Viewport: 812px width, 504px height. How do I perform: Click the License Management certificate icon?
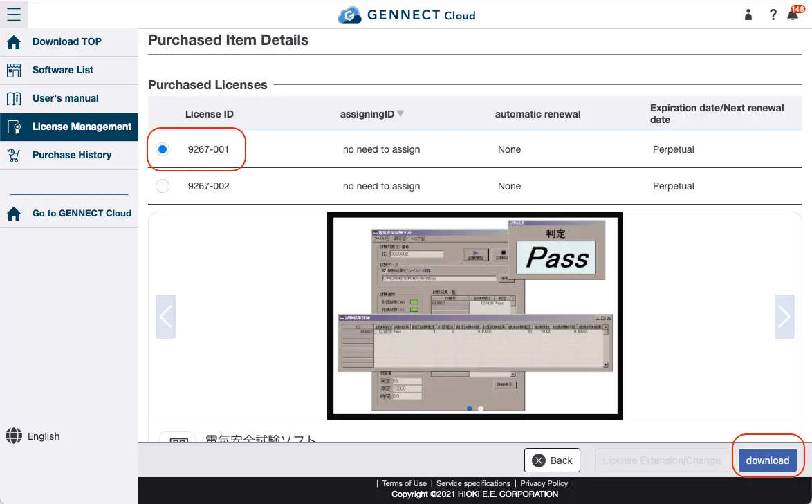14,127
